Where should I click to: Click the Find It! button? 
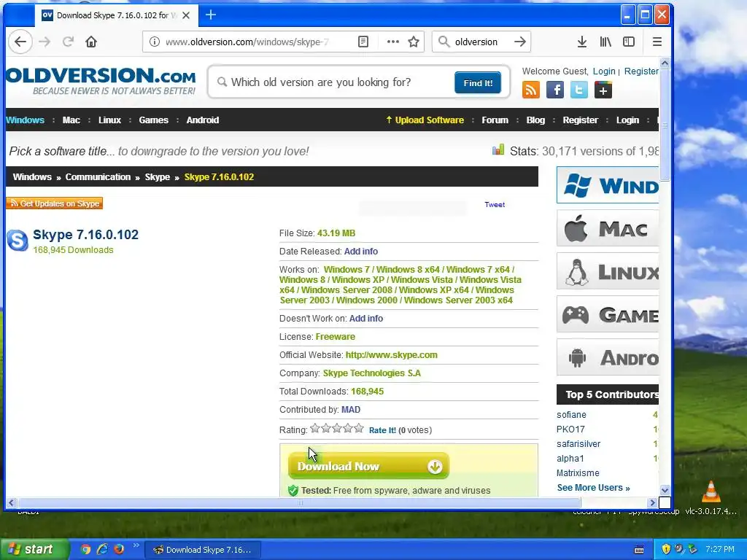478,83
